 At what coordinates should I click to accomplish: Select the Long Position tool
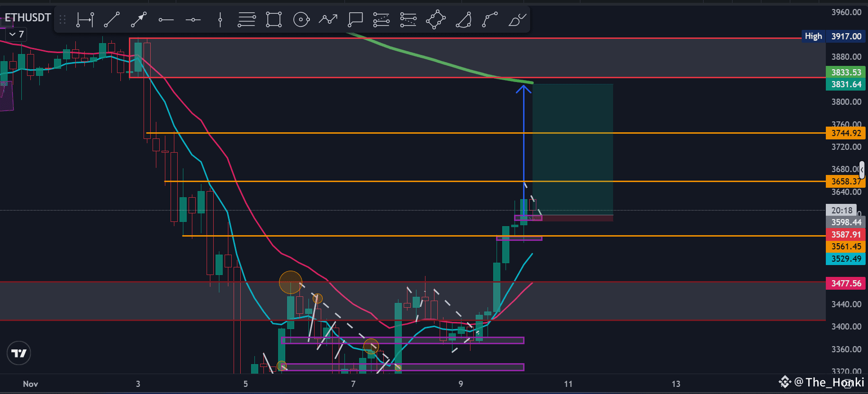click(381, 20)
